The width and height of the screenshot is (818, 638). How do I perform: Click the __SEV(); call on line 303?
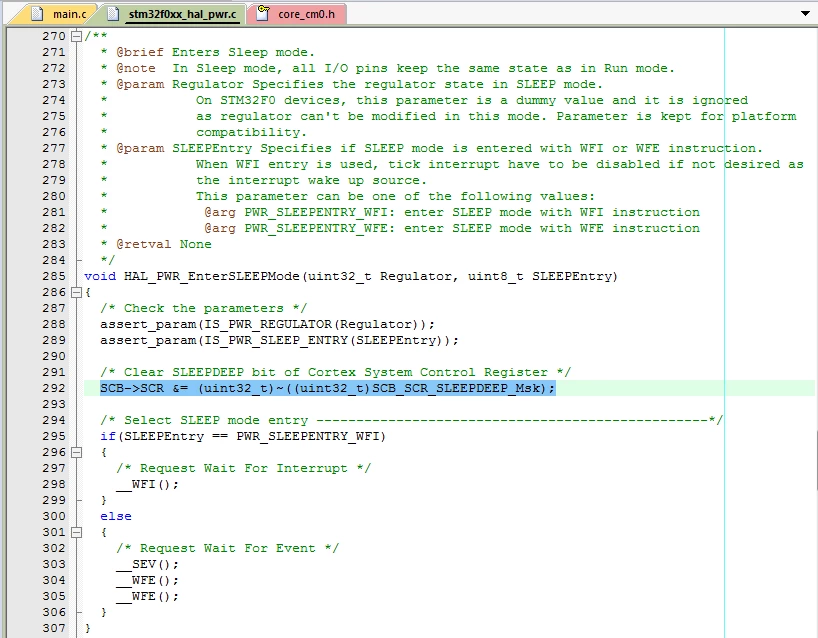147,564
